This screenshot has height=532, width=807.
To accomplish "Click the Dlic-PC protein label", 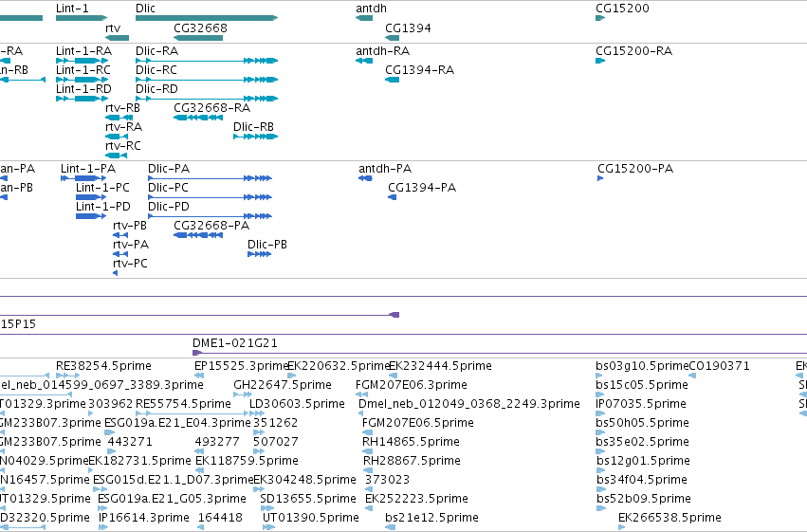I will coord(168,188).
